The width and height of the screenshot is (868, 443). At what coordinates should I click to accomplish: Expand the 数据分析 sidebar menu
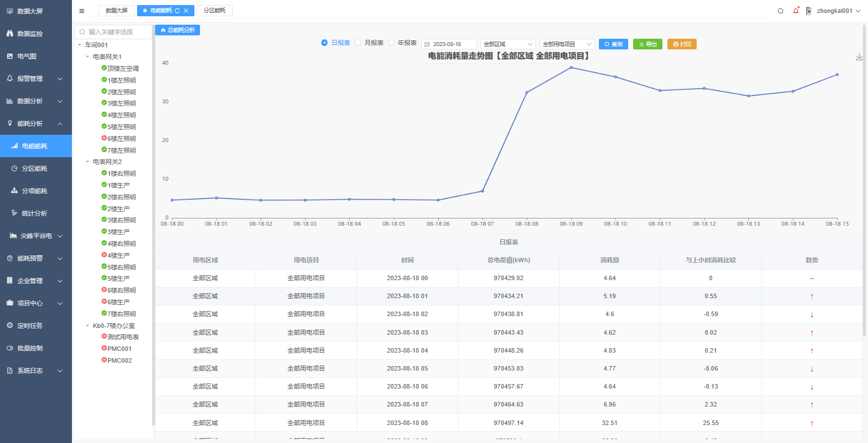[x=36, y=101]
